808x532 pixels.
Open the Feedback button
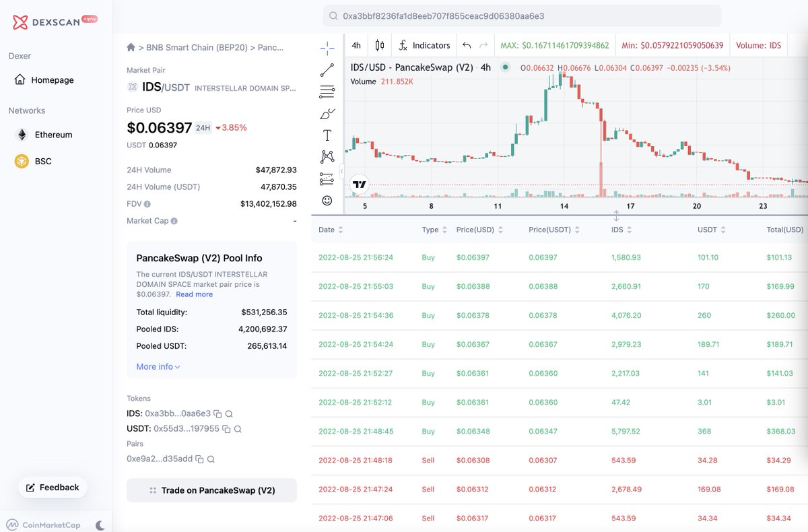pyautogui.click(x=53, y=488)
